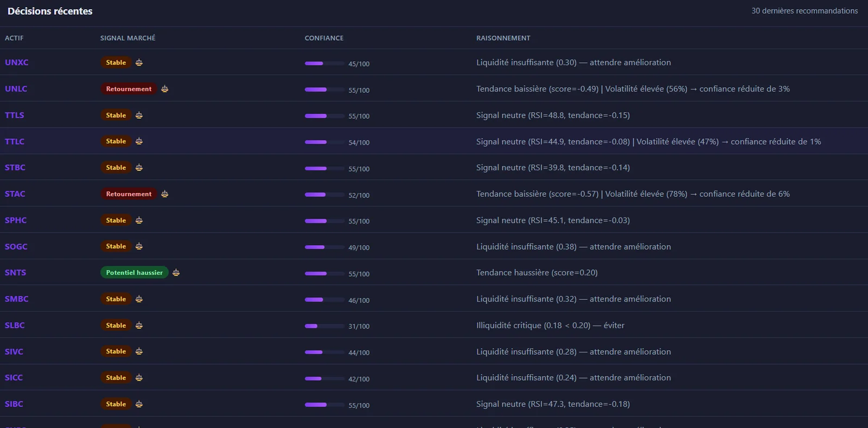Click the '54/100' confidence value for TTLC
This screenshot has width=868, height=428.
359,143
